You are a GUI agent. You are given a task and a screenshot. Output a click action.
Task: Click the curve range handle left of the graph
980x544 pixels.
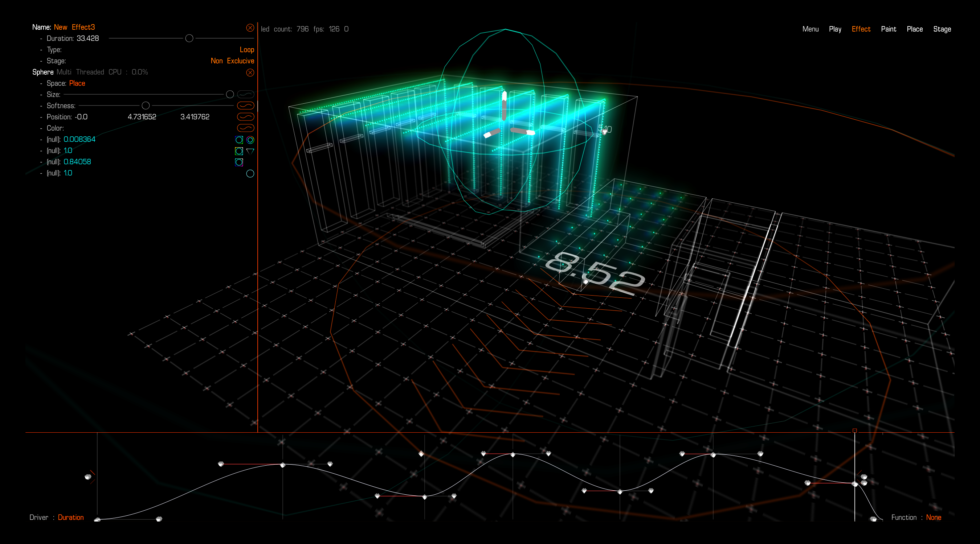click(88, 477)
